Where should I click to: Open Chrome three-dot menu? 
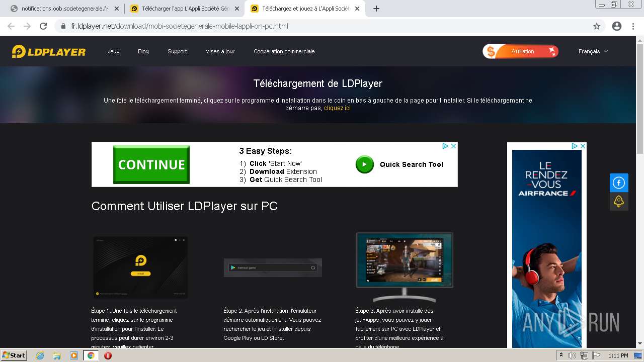click(x=633, y=26)
